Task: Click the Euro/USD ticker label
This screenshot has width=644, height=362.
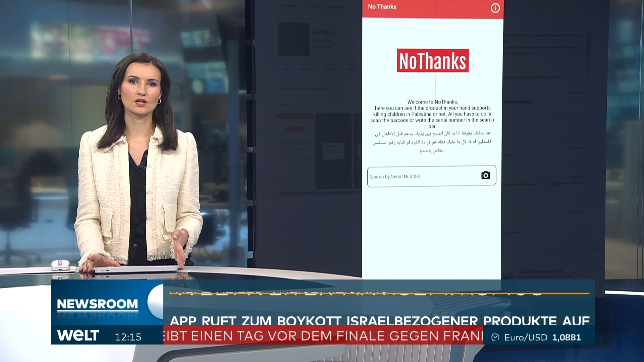Action: 526,337
